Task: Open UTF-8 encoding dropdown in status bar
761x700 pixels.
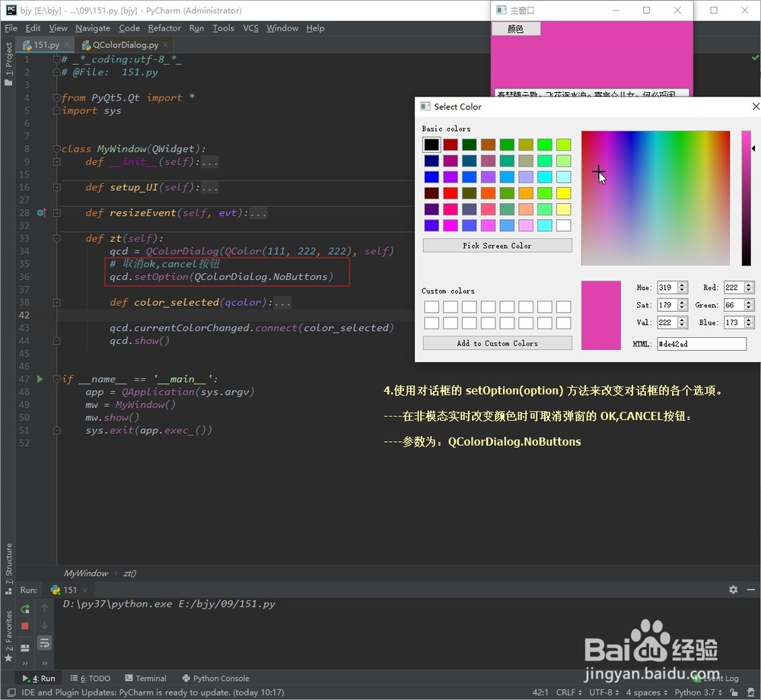Action: pos(603,692)
